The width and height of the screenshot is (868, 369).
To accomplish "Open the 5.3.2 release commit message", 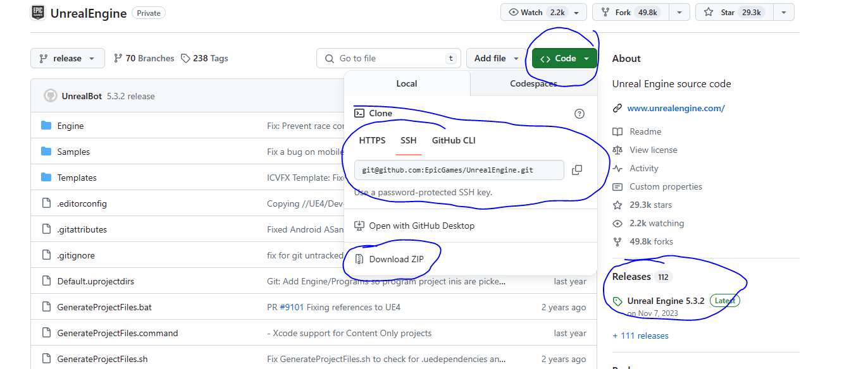I will (x=131, y=96).
